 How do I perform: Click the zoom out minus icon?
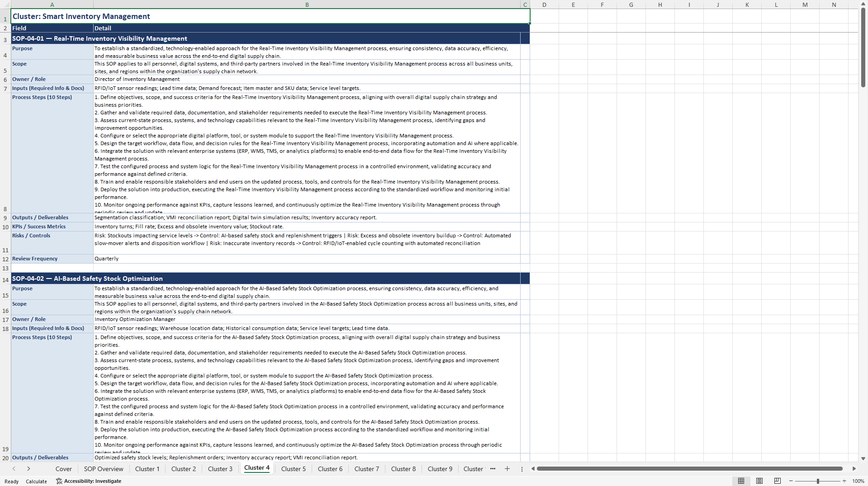click(791, 481)
